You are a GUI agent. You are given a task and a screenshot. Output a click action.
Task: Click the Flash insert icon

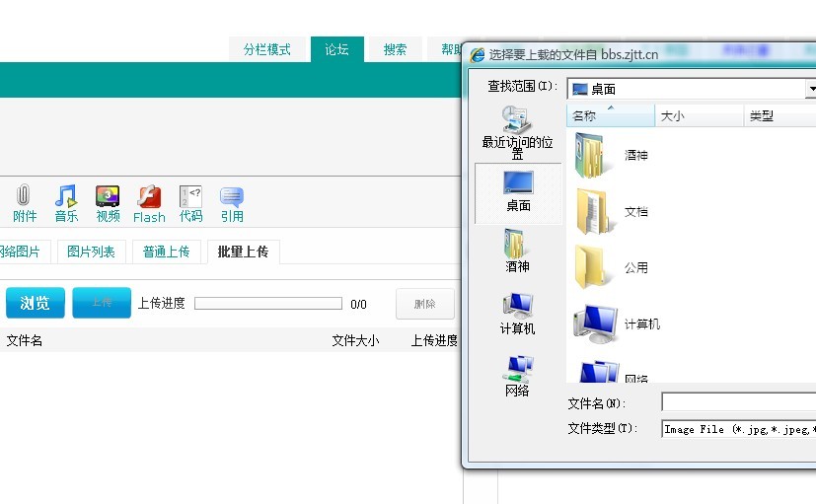149,196
